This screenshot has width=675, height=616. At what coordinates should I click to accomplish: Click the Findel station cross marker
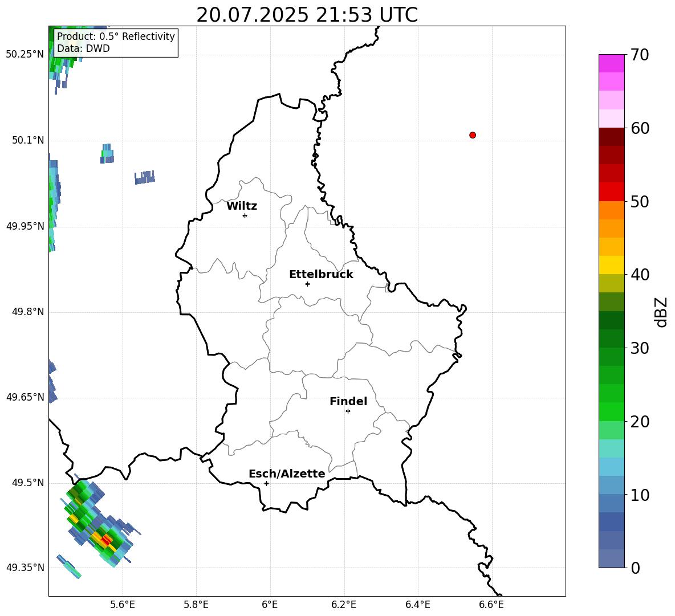(348, 411)
